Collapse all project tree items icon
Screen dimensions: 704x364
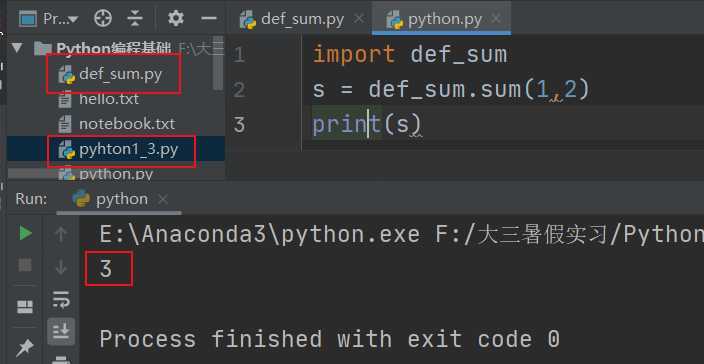click(134, 18)
